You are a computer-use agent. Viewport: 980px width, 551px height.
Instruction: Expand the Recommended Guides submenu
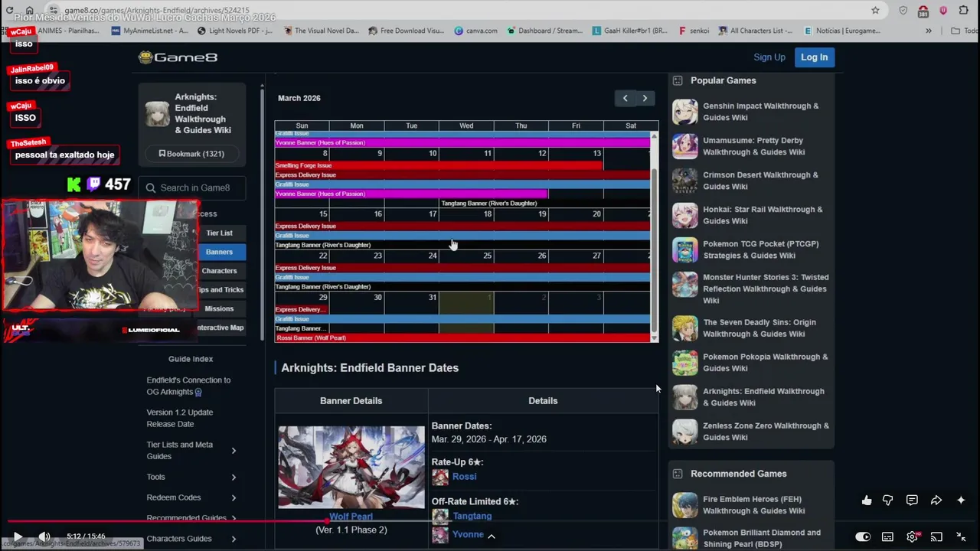[x=234, y=518]
